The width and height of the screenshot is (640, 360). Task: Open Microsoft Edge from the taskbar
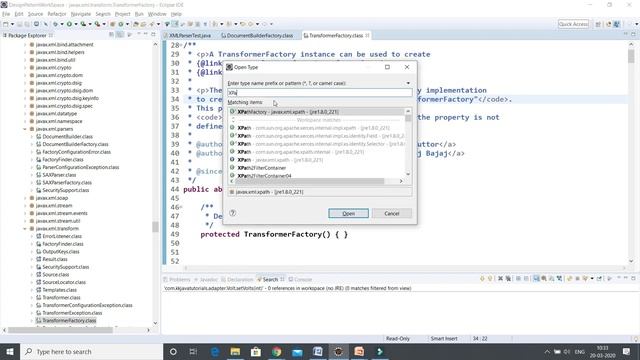(x=215, y=351)
